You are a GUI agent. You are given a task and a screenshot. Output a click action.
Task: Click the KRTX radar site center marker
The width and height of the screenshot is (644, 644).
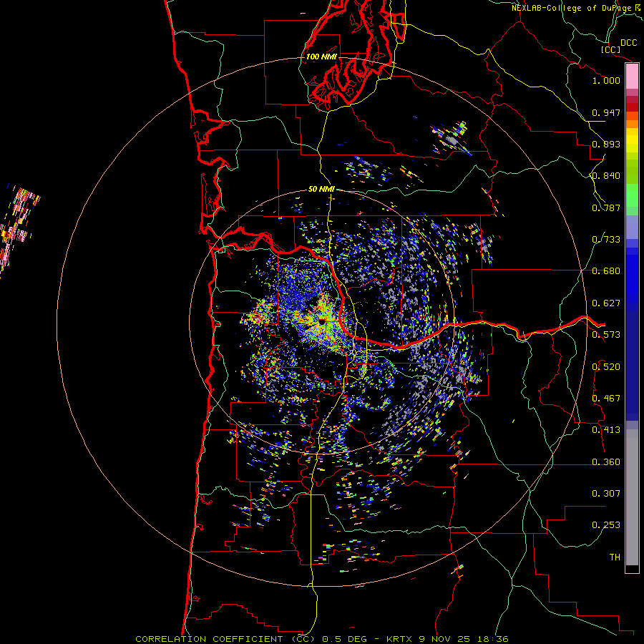click(323, 321)
